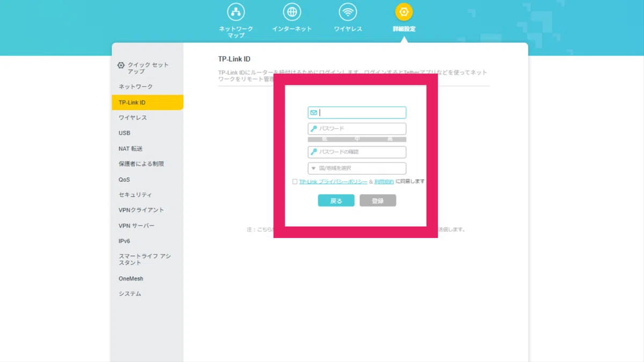Click the key icon in パスワードの確認 field
Image resolution: width=644 pixels, height=362 pixels.
pyautogui.click(x=314, y=152)
